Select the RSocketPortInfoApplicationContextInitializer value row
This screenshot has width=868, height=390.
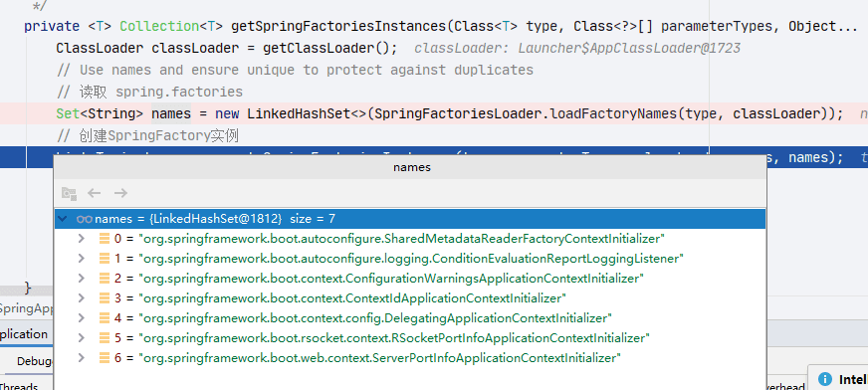(410, 338)
